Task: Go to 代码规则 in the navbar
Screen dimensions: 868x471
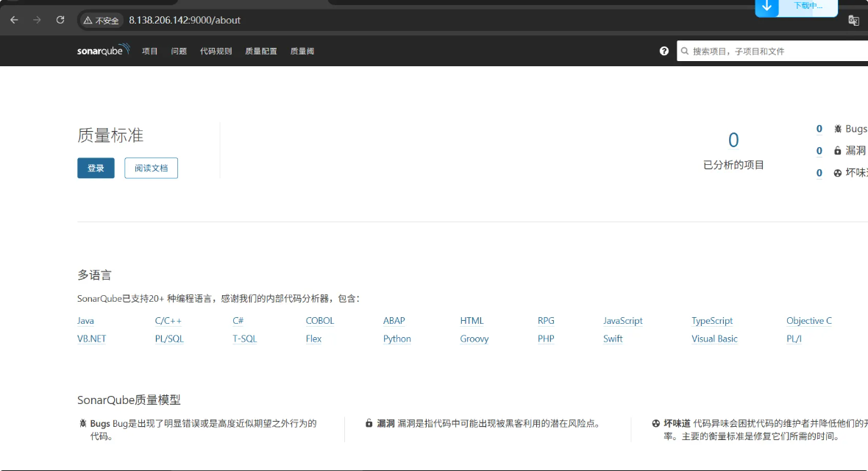Action: point(216,51)
